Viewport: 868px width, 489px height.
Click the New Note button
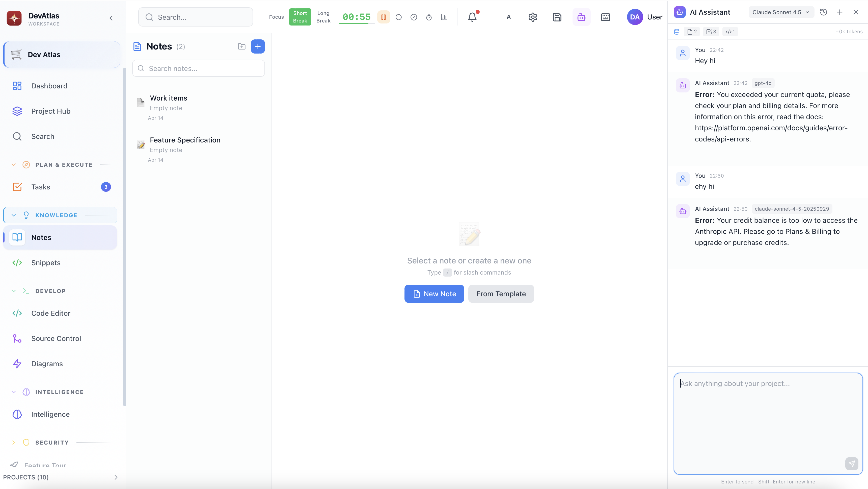pos(434,294)
